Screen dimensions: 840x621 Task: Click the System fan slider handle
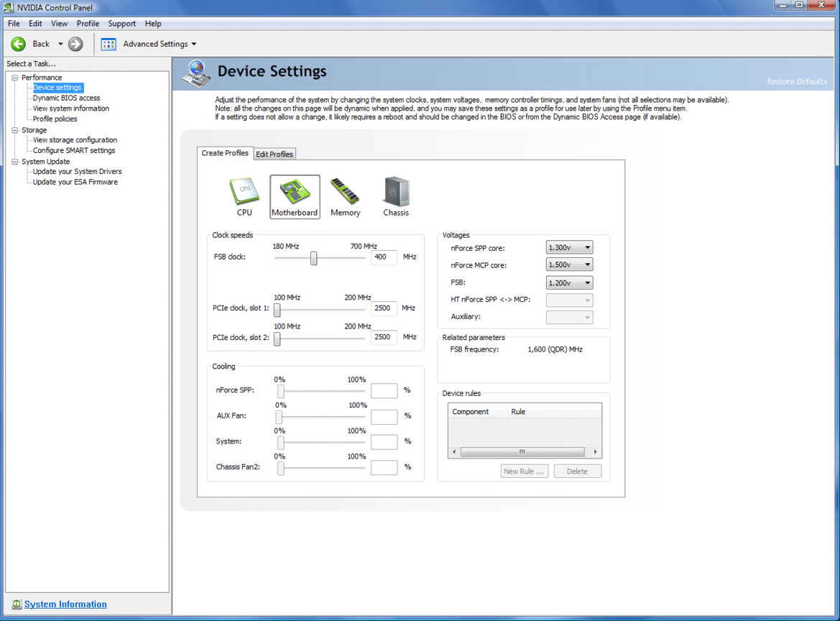point(281,443)
